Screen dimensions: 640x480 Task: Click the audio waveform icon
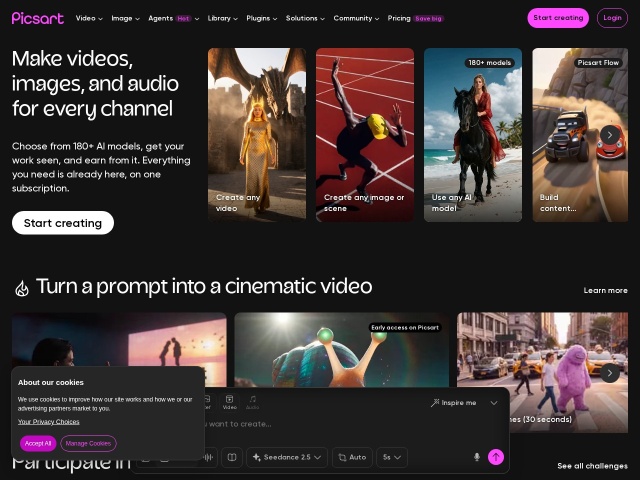[x=208, y=457]
